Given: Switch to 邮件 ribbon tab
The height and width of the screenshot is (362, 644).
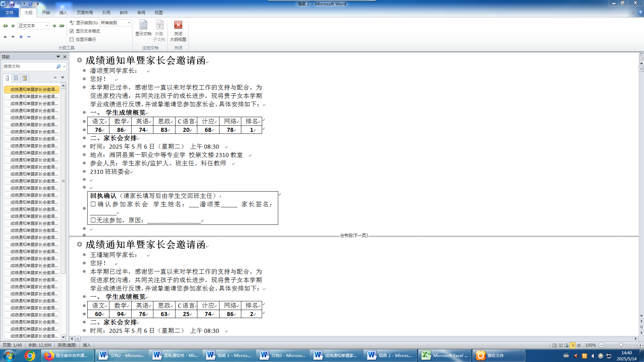Looking at the screenshot, I should click(x=124, y=12).
